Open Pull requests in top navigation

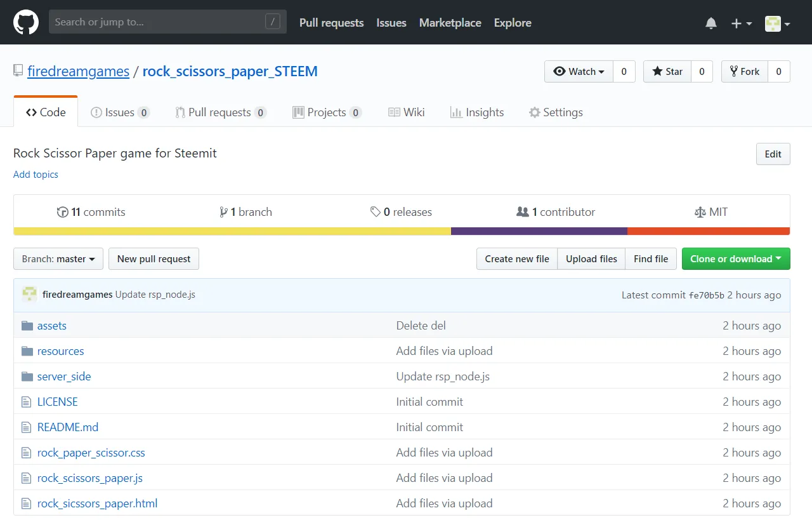point(331,23)
